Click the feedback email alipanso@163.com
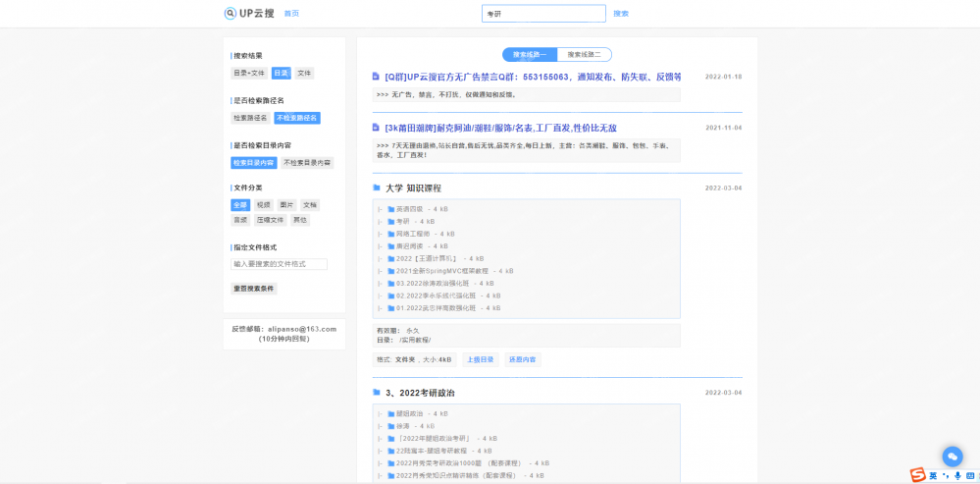980x484 pixels. coord(302,329)
